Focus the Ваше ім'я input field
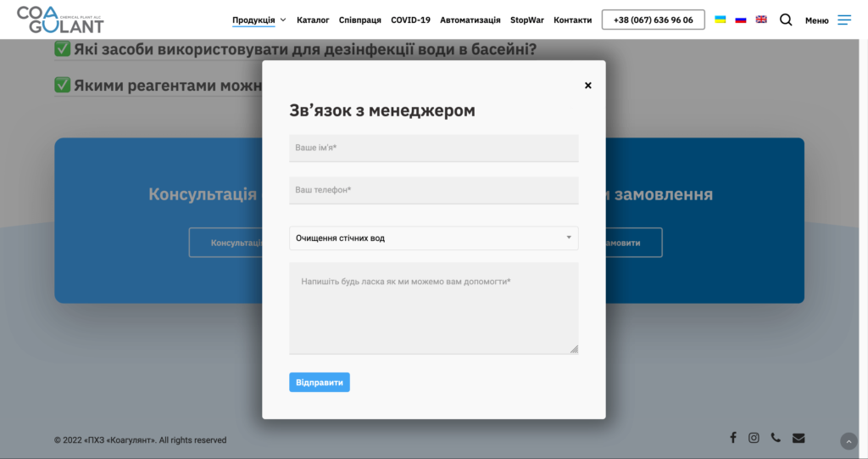Screen dimensions: 868x459 433,148
